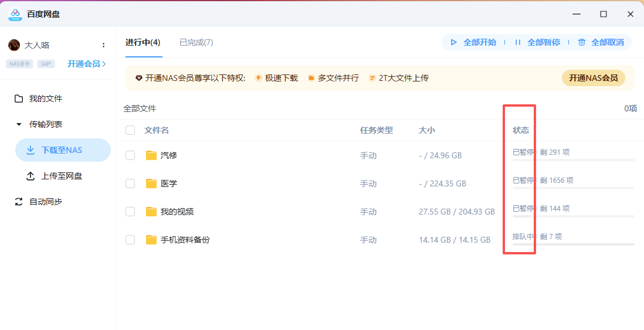This screenshot has height=330, width=644.
Task: Click the trash icon of 全部取消
Action: click(582, 42)
